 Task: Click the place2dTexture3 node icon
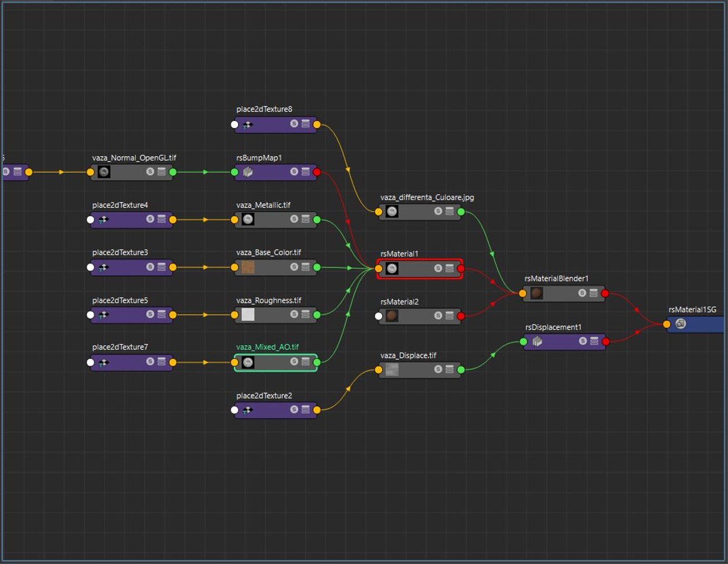point(103,267)
